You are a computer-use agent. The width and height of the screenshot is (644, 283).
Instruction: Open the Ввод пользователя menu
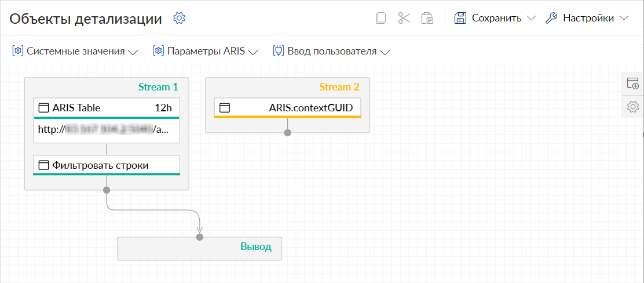pyautogui.click(x=331, y=52)
